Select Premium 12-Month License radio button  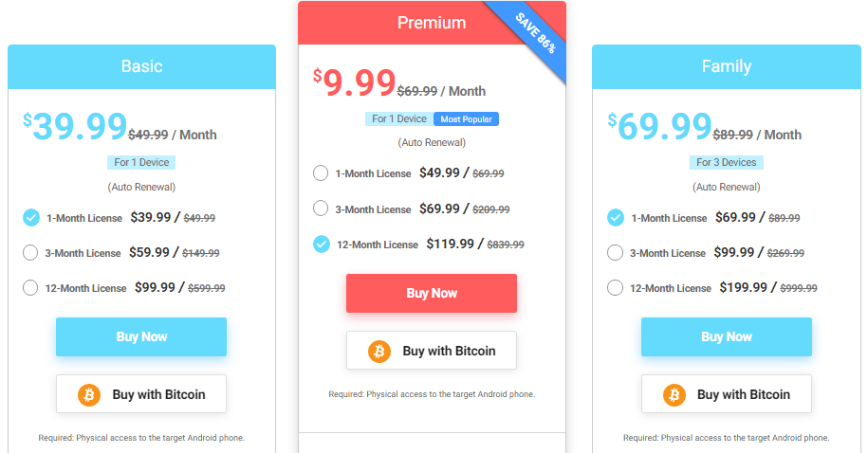tap(321, 244)
